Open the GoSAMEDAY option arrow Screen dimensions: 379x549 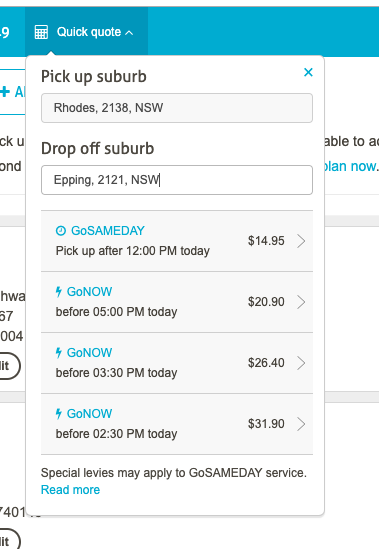coord(301,241)
